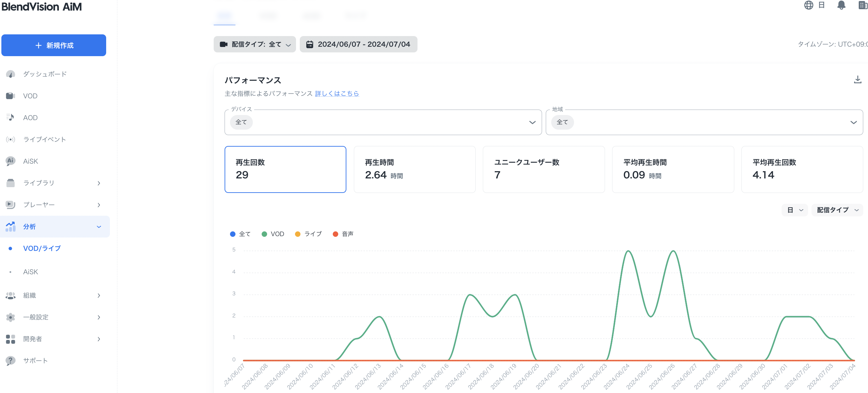This screenshot has height=393, width=868.
Task: Open the notifications bell
Action: (x=841, y=5)
